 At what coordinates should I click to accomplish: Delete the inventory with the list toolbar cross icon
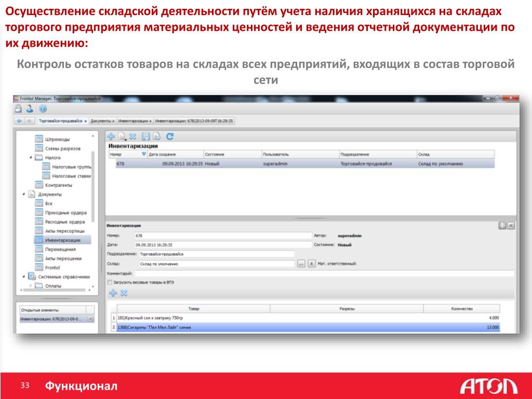(x=132, y=137)
